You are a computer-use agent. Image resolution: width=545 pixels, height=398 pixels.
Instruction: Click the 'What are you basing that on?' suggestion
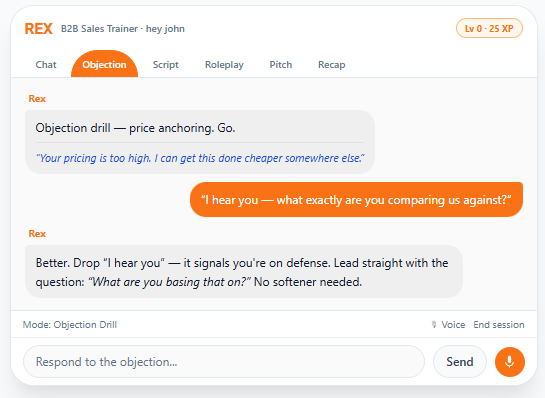(169, 282)
